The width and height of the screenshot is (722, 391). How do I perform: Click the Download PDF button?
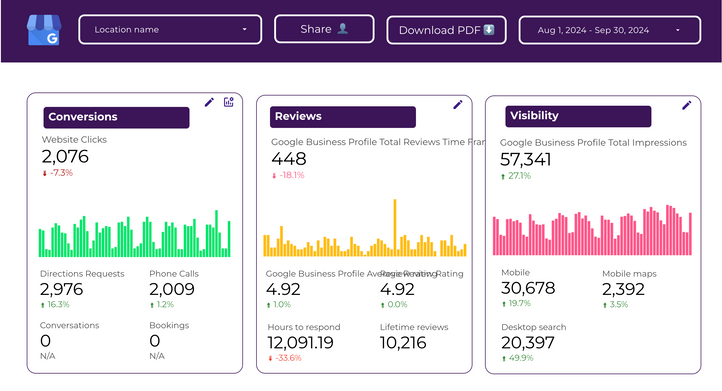coord(446,30)
